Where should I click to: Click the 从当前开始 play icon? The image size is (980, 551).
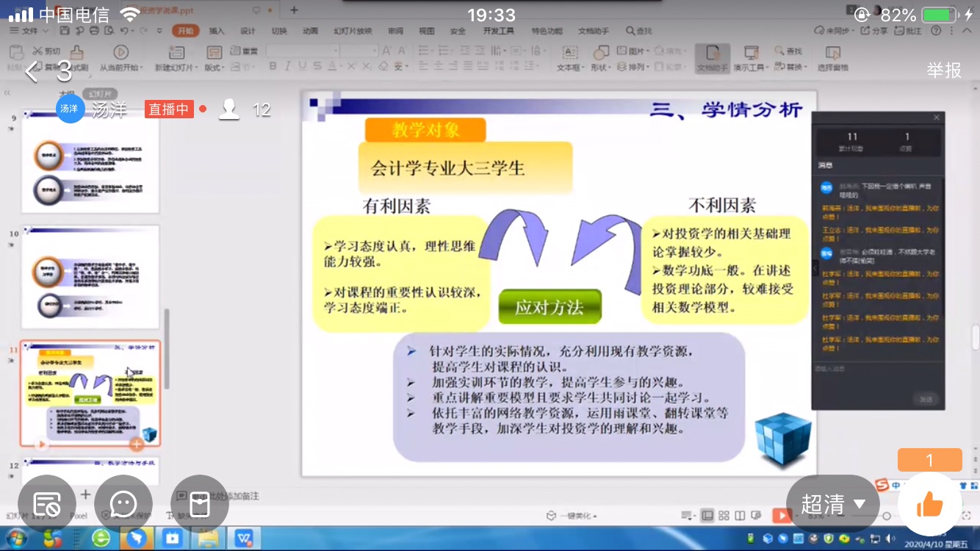(x=120, y=53)
